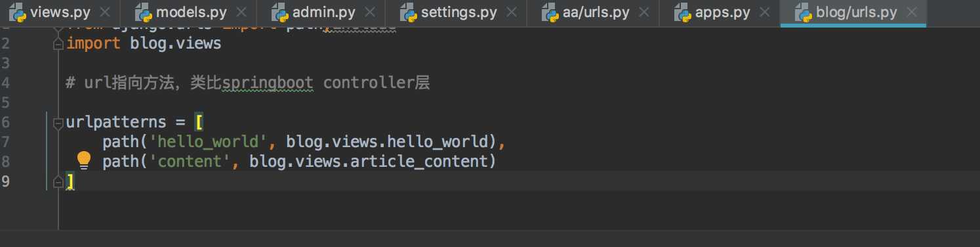Collapse the import block fold marker

[x=58, y=43]
